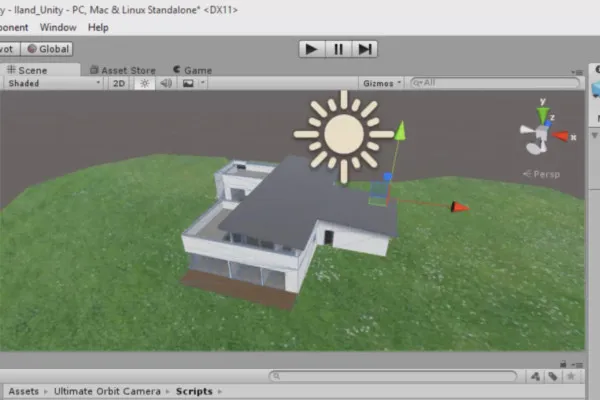
Task: Expand the arrow after Scripts breadcrumb
Action: click(220, 391)
